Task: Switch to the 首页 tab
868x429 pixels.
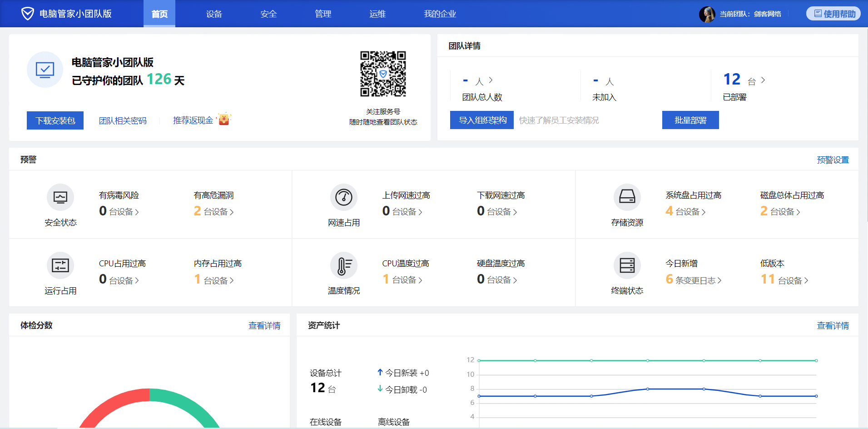Action: point(159,14)
